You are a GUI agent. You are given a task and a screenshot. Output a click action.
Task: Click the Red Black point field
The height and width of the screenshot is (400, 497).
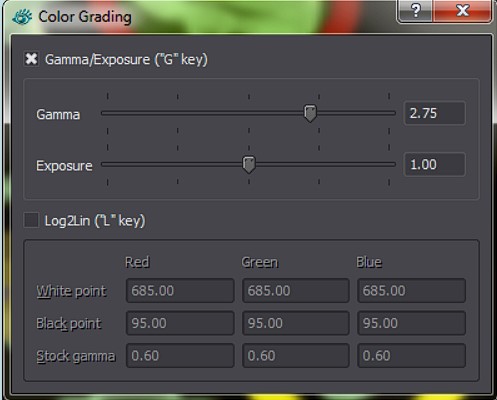(x=180, y=323)
